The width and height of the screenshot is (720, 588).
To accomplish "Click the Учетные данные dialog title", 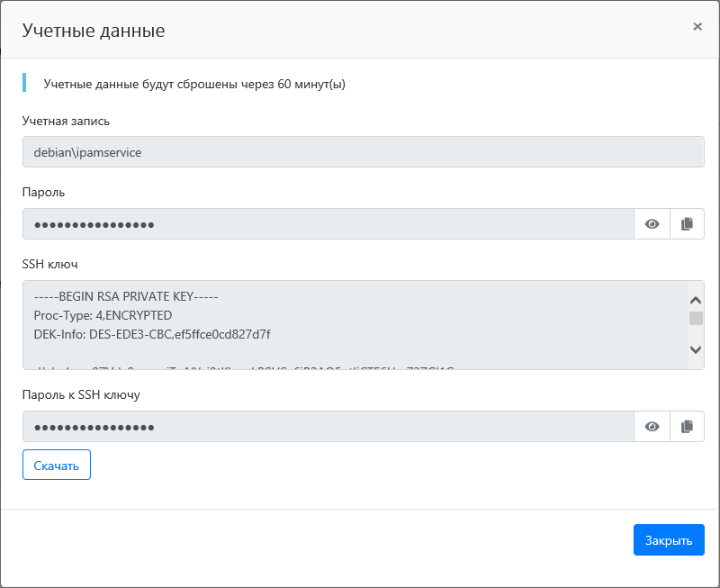I will pos(94,31).
